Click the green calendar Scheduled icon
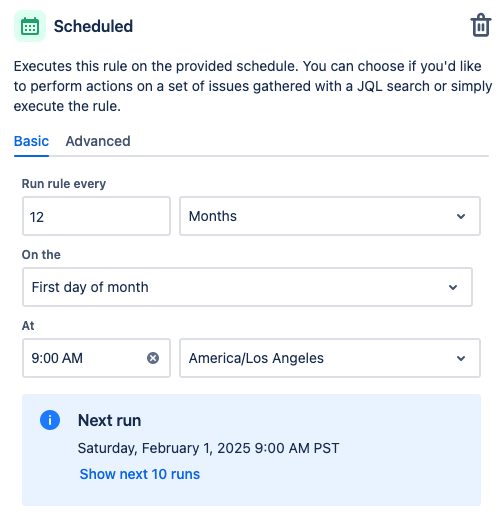Viewport: 500px width, 519px height. 30,26
